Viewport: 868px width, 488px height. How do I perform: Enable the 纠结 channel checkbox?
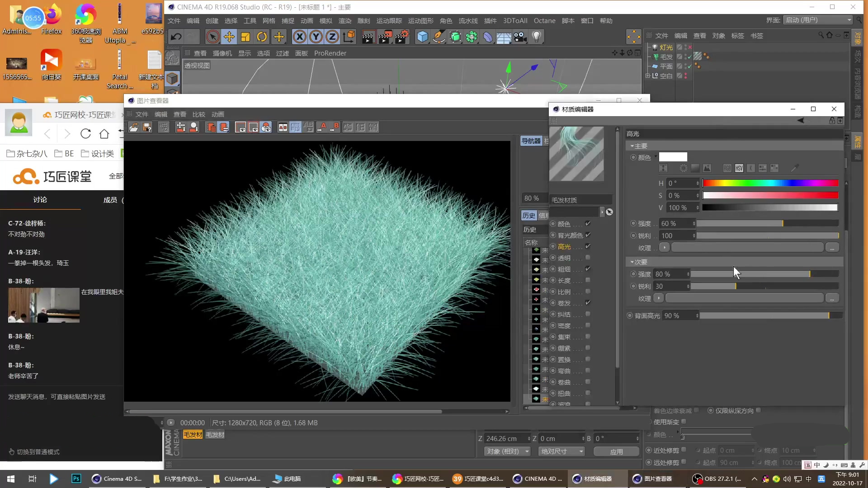coord(588,314)
